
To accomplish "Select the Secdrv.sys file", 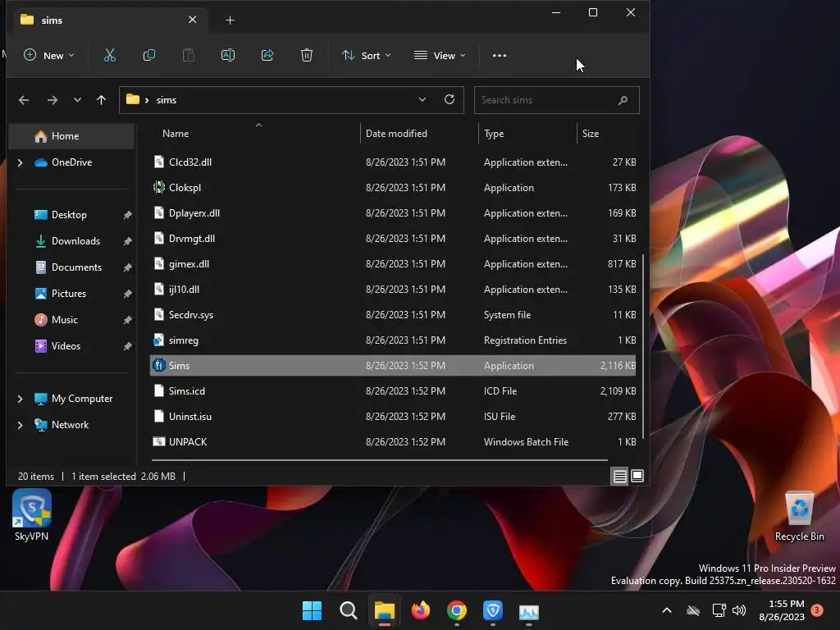I will point(393,315).
